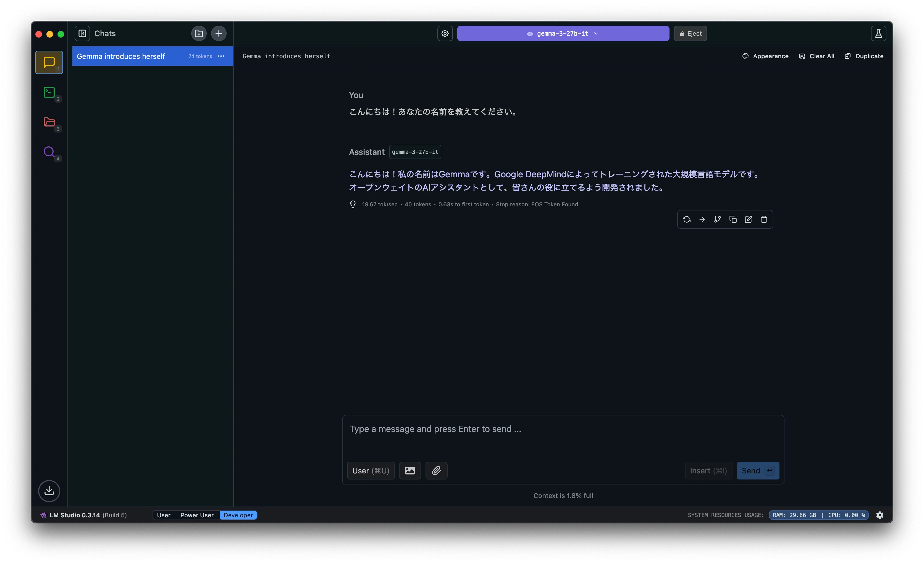Open options menu for Gemma introduces herself chat
The image size is (924, 564).
[221, 56]
